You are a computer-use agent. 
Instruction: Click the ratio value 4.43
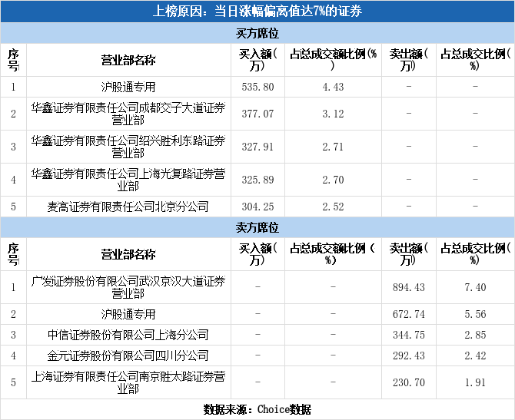click(333, 87)
